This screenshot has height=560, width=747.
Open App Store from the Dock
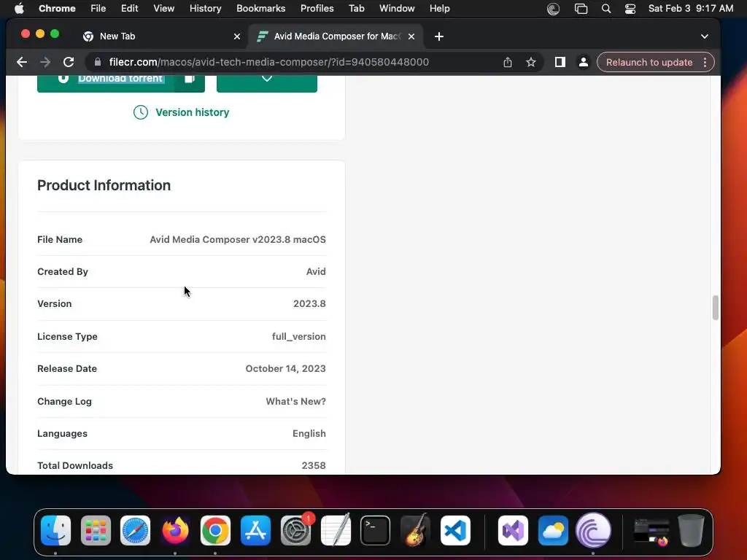click(255, 531)
